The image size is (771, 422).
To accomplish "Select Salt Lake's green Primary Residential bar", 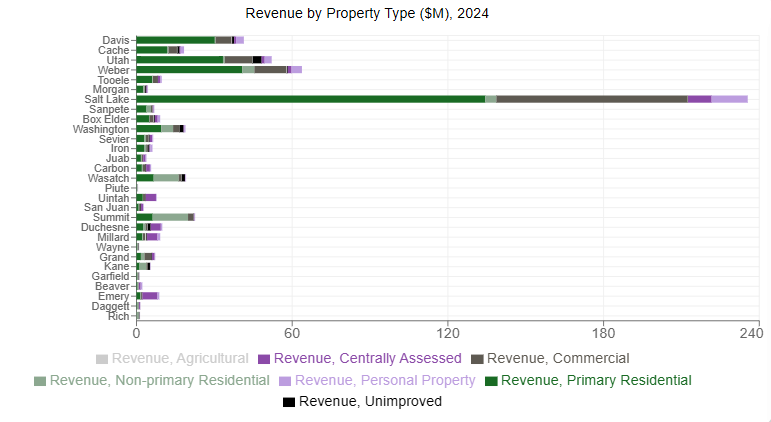I will [x=310, y=99].
